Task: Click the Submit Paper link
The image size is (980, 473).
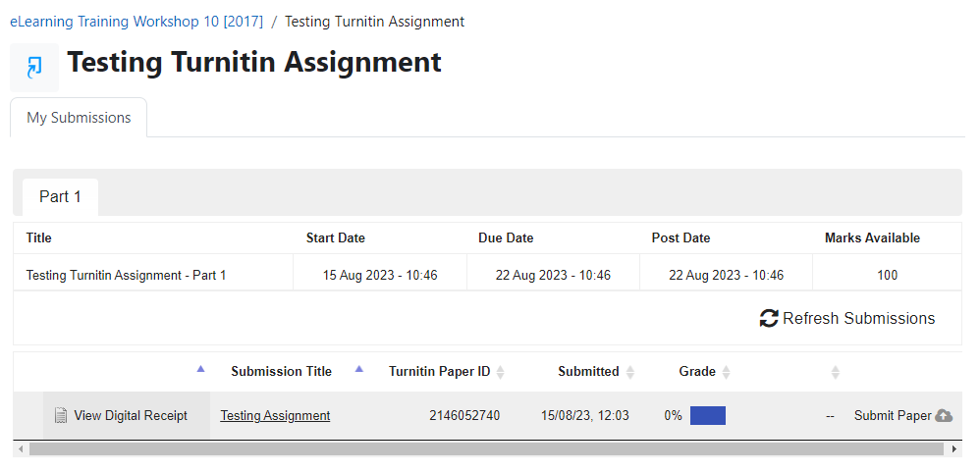Action: (x=892, y=415)
